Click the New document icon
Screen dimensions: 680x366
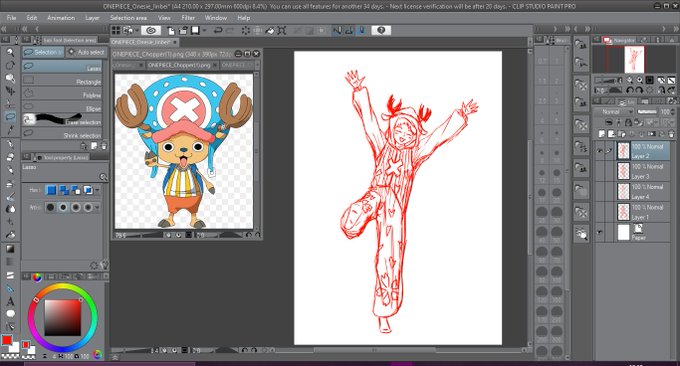pyautogui.click(x=171, y=30)
